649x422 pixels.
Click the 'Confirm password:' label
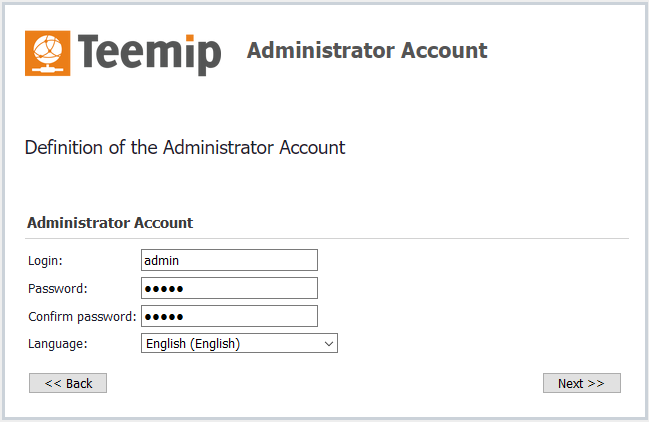[x=81, y=317]
